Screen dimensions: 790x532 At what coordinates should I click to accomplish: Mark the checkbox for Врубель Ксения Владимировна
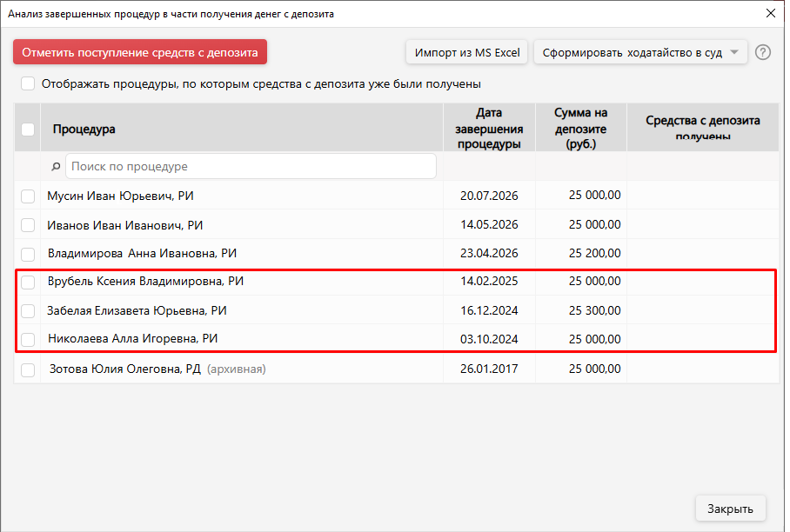[x=28, y=282]
